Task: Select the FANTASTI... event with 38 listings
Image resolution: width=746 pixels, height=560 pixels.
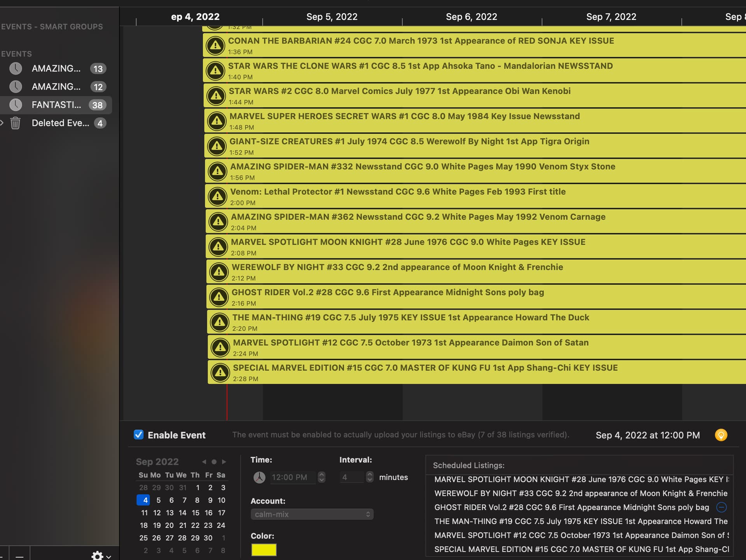Action: coord(56,105)
